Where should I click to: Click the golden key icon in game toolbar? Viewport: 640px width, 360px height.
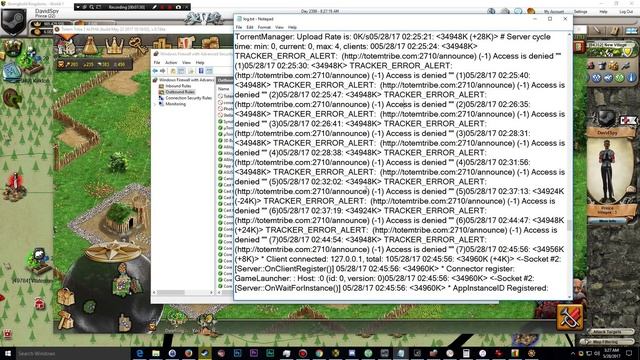tap(138, 45)
